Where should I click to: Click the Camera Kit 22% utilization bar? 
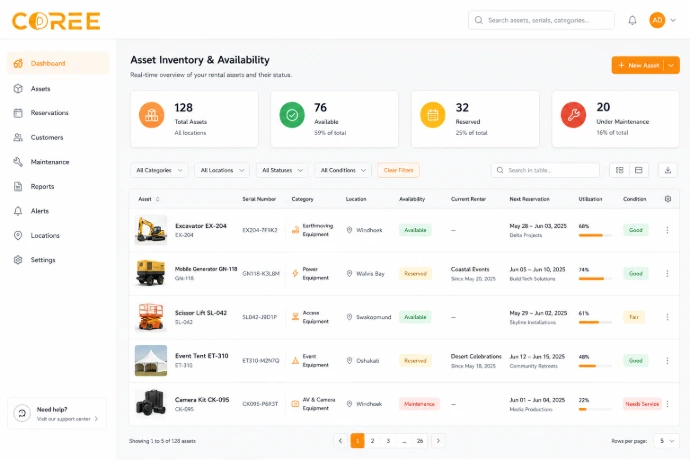point(595,409)
